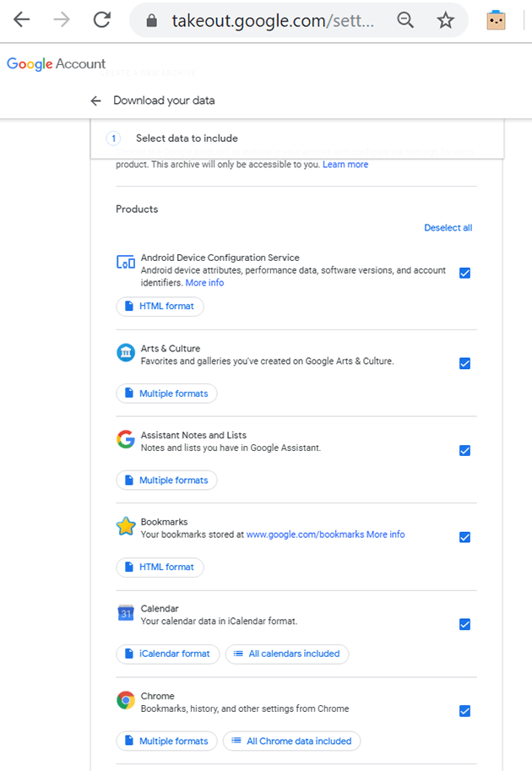Click the Calendar icon showing 31
Image resolution: width=532 pixels, height=771 pixels.
125,613
